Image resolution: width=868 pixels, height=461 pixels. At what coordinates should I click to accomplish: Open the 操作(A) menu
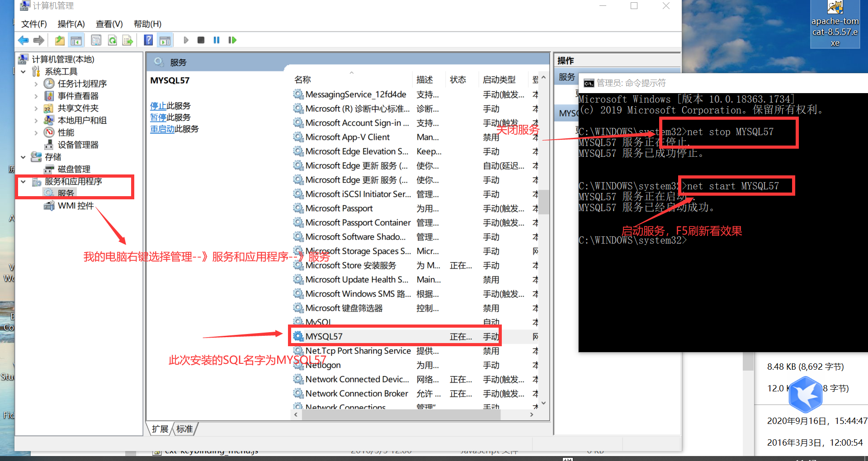coord(71,24)
